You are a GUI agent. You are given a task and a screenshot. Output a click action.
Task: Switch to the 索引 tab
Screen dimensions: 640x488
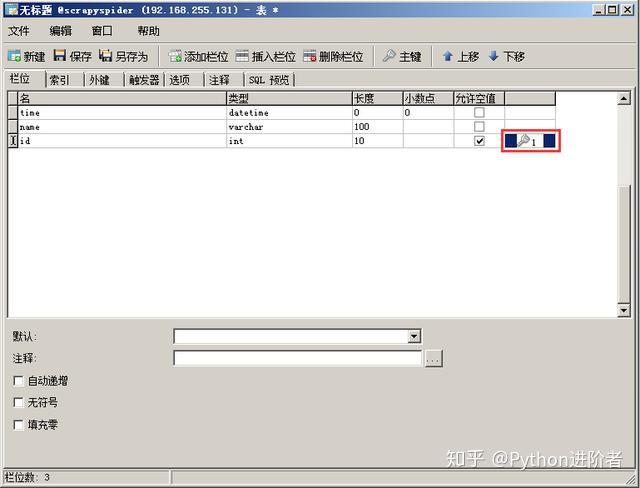click(x=64, y=80)
